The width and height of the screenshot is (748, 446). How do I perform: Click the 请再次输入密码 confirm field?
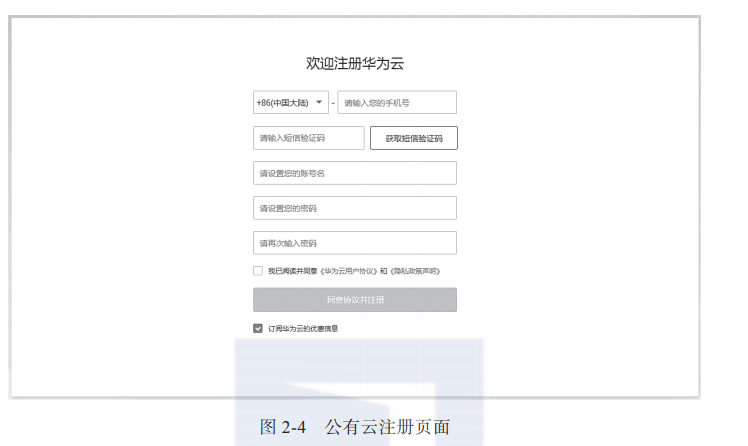point(355,243)
